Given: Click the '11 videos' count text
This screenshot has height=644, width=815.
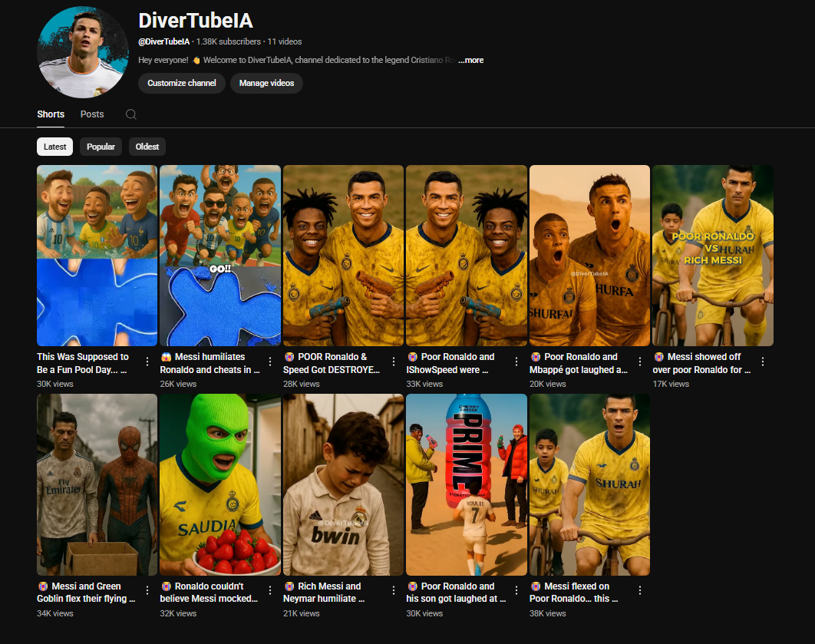Looking at the screenshot, I should pos(284,41).
